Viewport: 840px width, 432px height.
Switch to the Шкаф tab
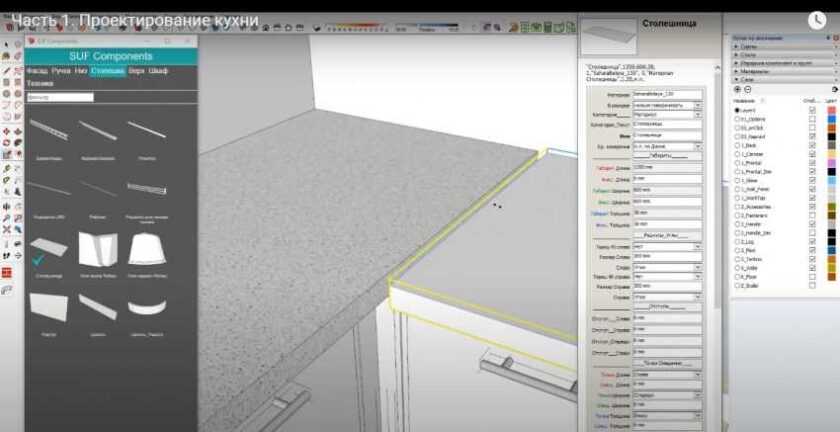[x=158, y=72]
